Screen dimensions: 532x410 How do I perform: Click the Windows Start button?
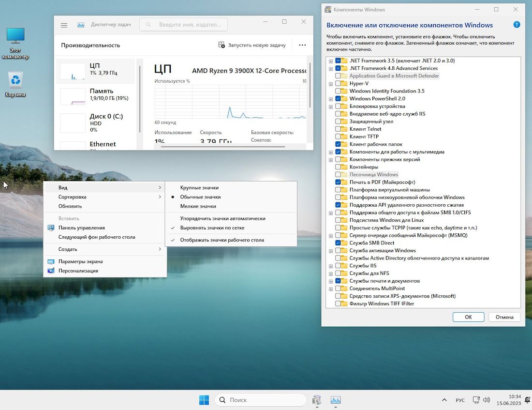click(204, 400)
